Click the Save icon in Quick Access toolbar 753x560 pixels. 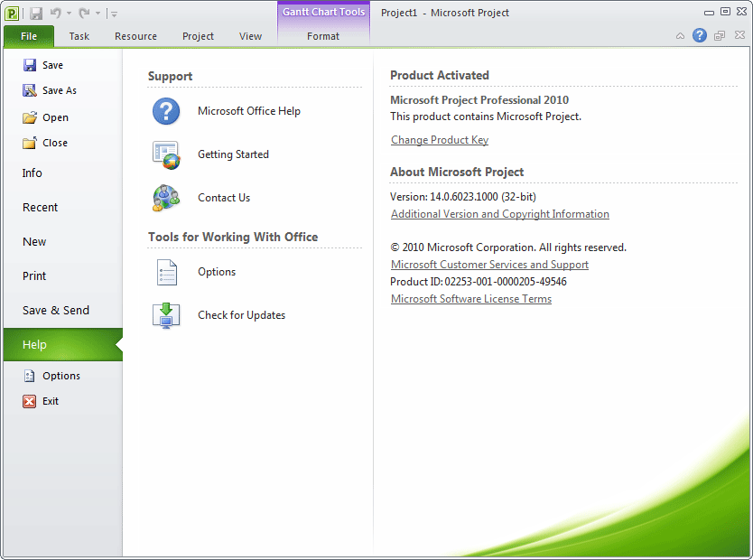(36, 14)
